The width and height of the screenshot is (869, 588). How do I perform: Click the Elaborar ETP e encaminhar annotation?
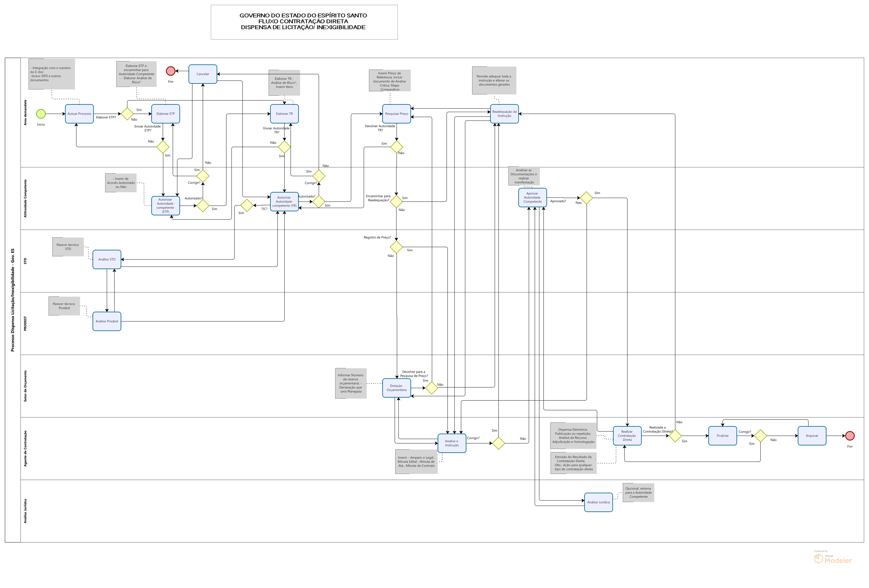click(136, 74)
